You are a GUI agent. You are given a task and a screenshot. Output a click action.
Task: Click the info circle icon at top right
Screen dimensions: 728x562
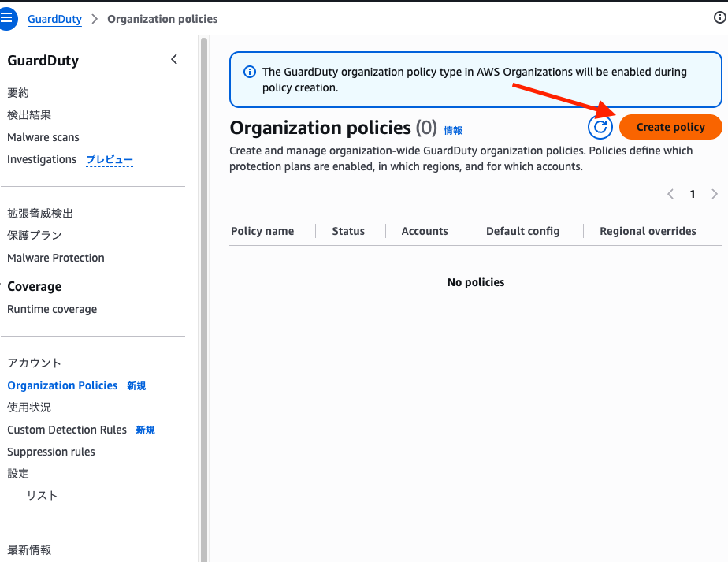coord(719,17)
